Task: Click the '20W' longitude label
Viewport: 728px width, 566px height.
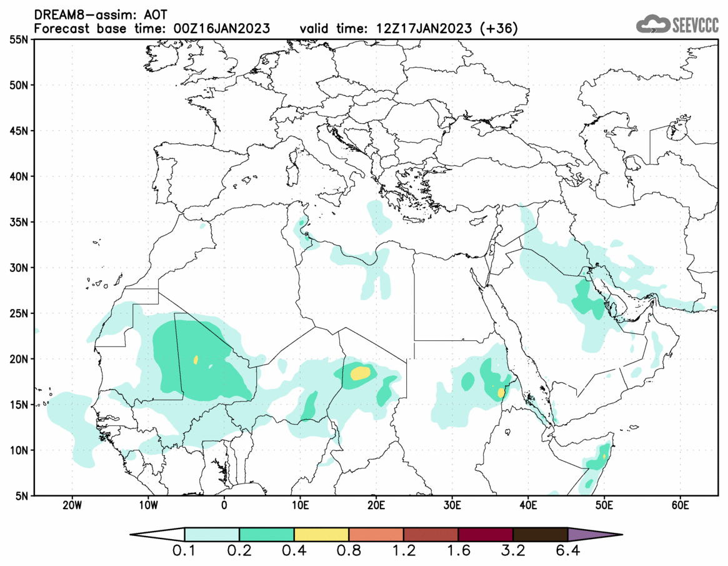Action: [x=72, y=505]
